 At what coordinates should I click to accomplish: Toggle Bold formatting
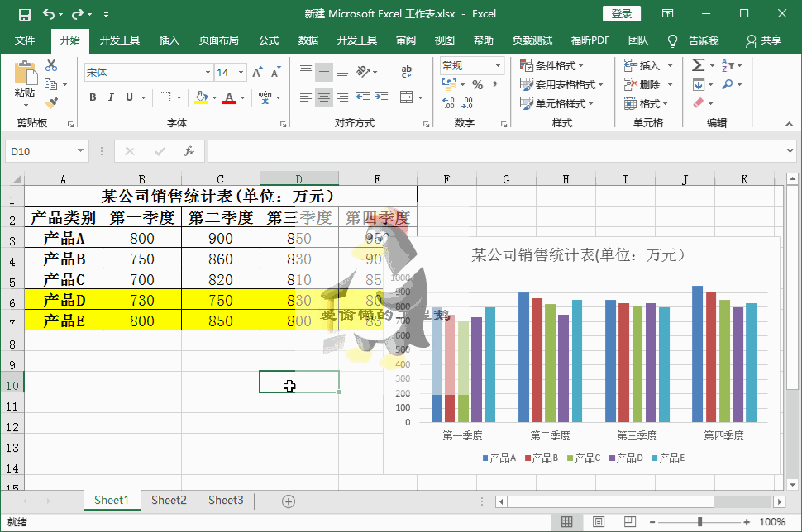[x=93, y=97]
